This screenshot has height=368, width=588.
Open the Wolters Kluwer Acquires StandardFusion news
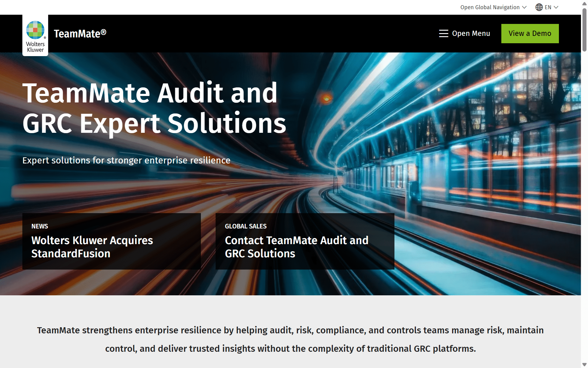(x=111, y=241)
